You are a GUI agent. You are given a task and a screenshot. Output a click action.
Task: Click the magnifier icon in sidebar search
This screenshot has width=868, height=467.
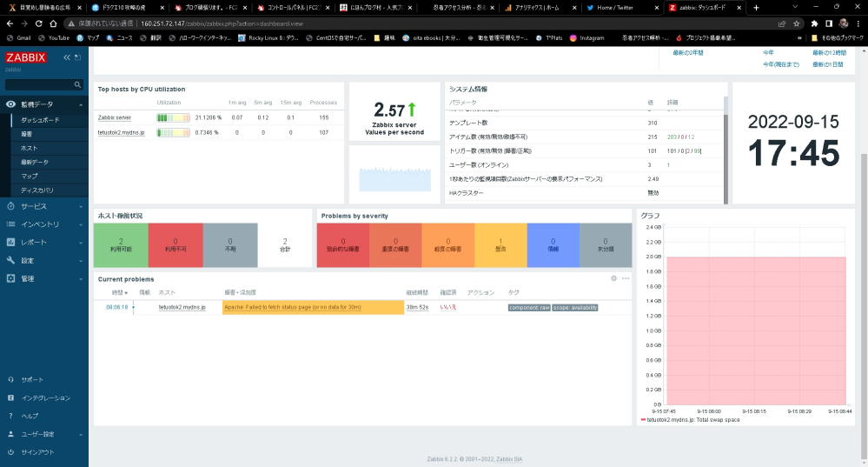[x=78, y=85]
